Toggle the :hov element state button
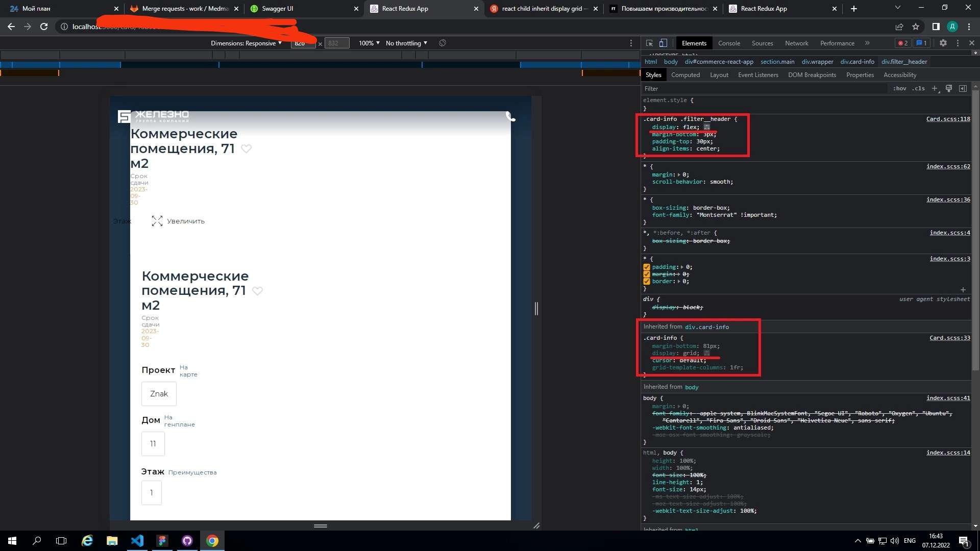Screen dimensions: 980x551 (899, 89)
